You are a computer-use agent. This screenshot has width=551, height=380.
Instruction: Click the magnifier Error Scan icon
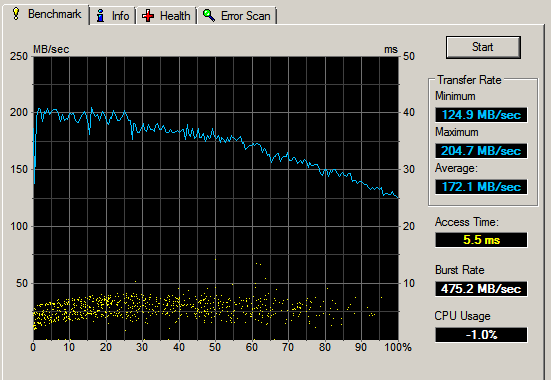point(209,15)
